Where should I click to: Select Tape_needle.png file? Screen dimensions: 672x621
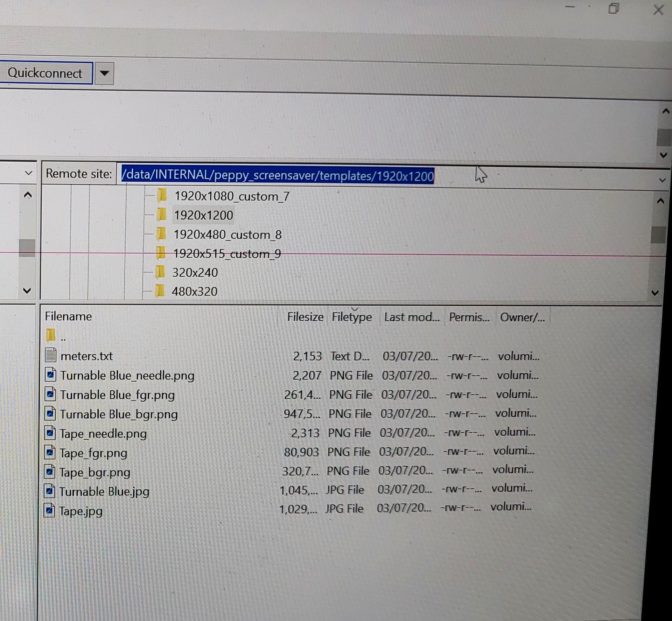pyautogui.click(x=103, y=433)
